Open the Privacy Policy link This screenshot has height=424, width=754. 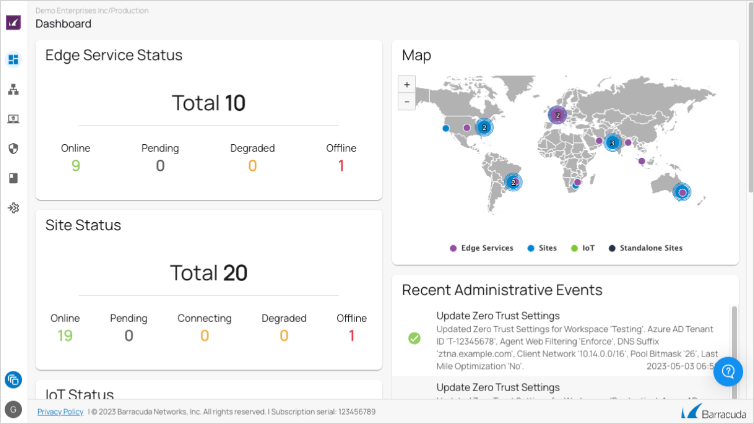pos(60,411)
